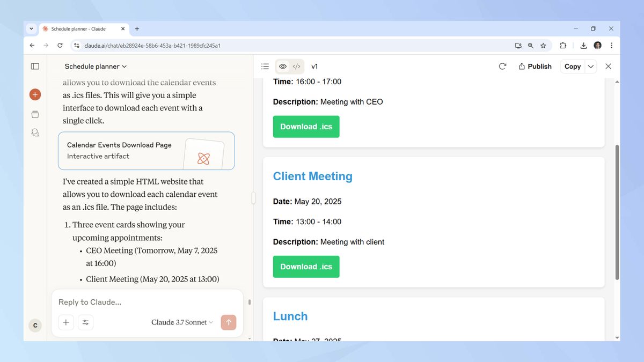644x362 pixels.
Task: Refresh the artifact preview
Action: point(502,67)
